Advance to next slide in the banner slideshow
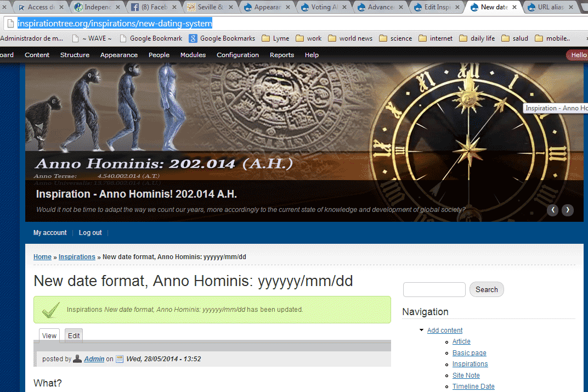 567,210
